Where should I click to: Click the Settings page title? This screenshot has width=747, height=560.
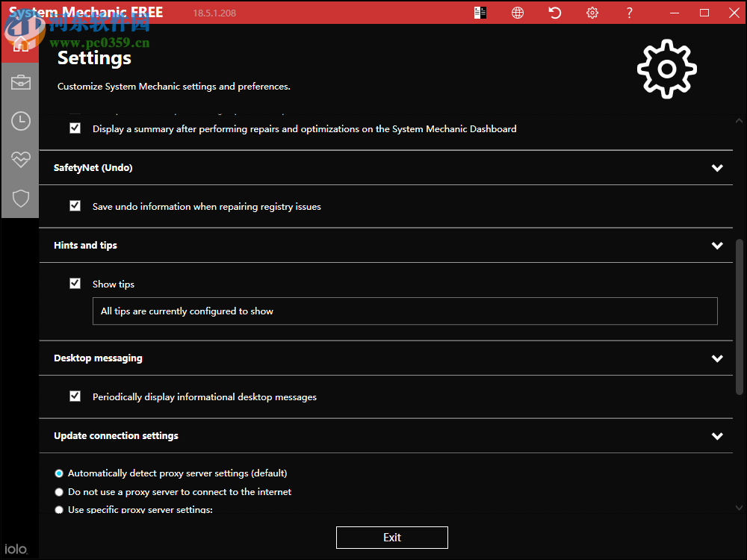pyautogui.click(x=94, y=58)
